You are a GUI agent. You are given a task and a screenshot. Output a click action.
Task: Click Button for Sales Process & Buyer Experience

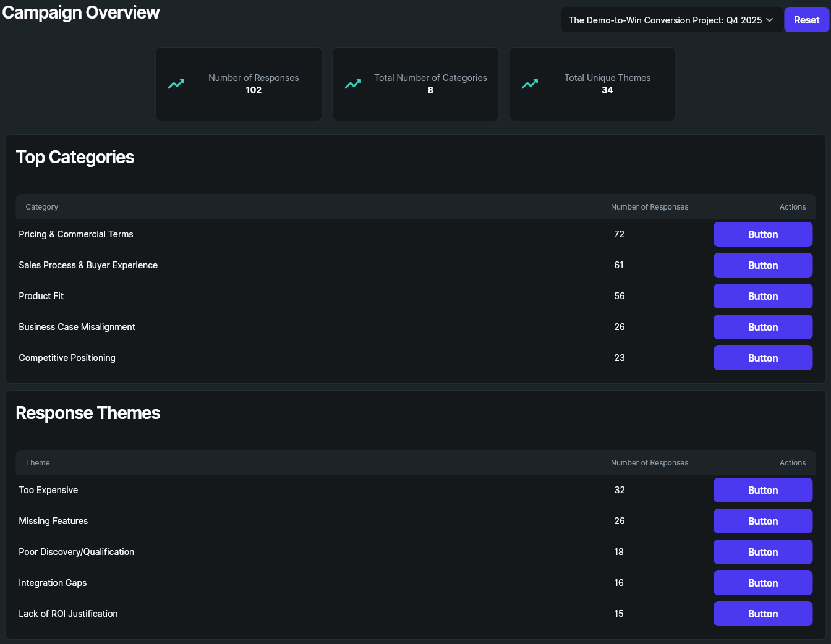(762, 265)
